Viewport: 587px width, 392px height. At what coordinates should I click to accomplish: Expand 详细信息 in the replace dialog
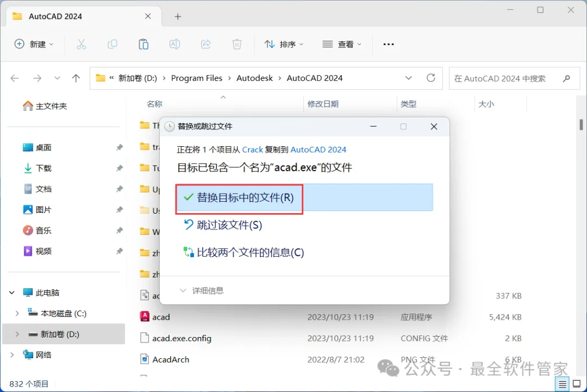coord(202,290)
